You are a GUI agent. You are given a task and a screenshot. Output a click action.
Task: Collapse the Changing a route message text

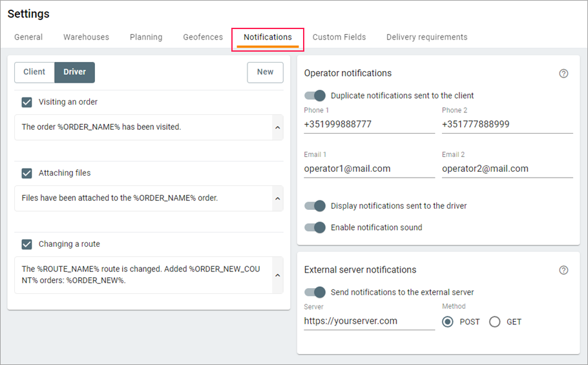278,275
